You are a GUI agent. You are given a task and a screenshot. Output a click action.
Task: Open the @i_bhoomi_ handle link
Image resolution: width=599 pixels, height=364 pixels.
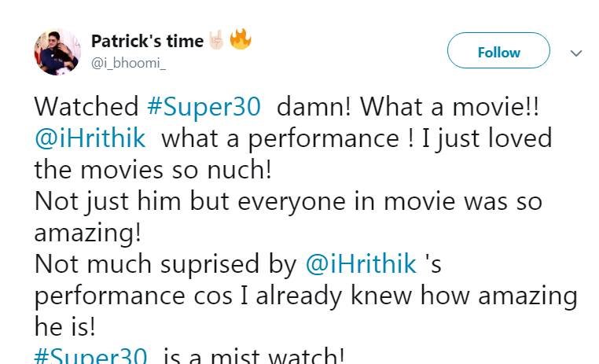click(x=129, y=63)
